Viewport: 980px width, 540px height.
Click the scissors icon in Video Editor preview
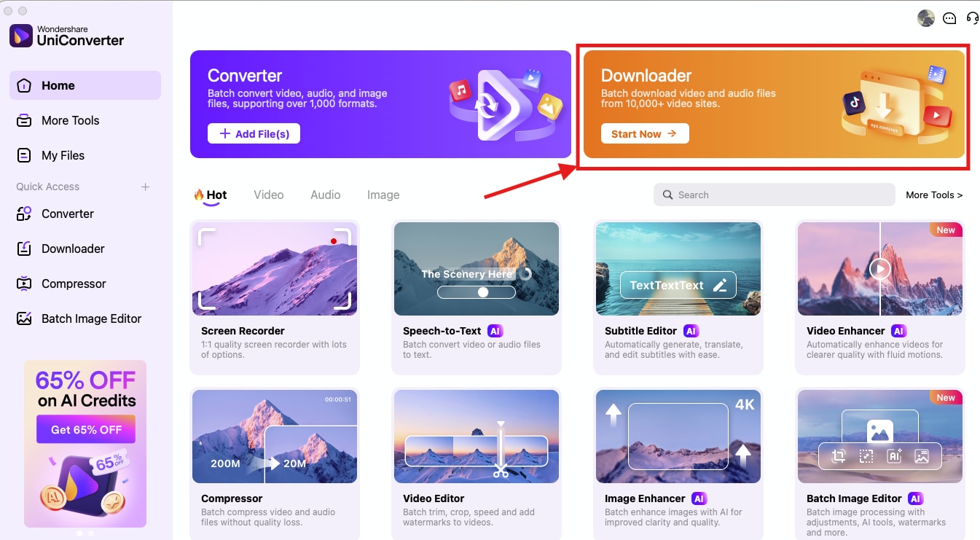pos(501,470)
